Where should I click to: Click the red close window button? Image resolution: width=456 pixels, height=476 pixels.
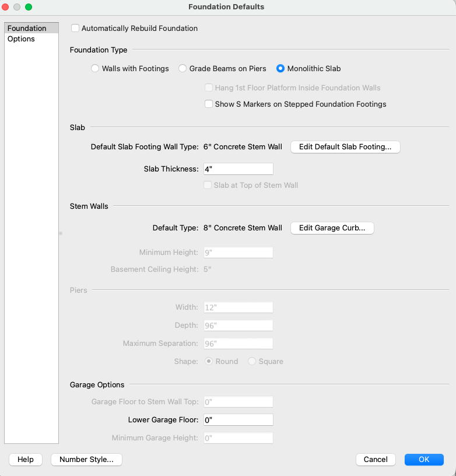[6, 7]
